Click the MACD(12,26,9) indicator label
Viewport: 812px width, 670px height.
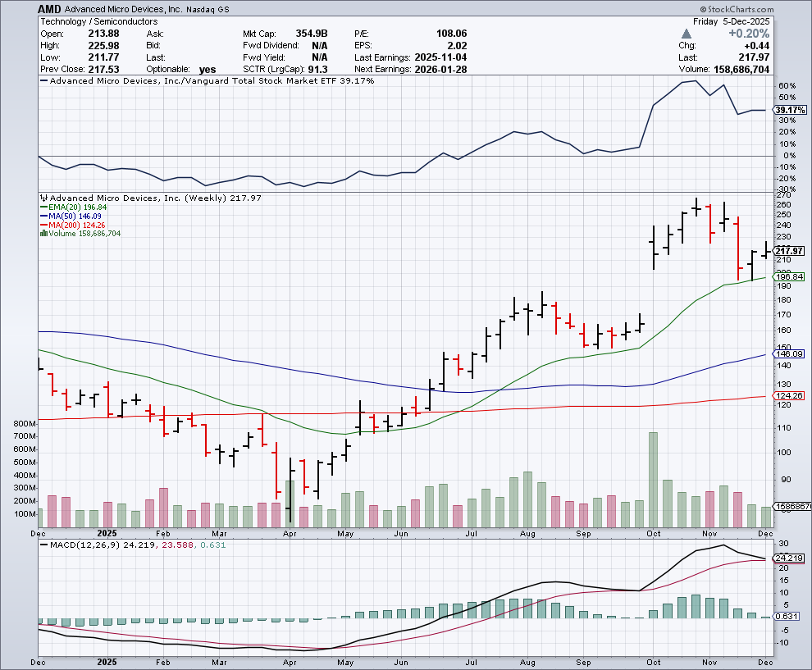[83, 545]
